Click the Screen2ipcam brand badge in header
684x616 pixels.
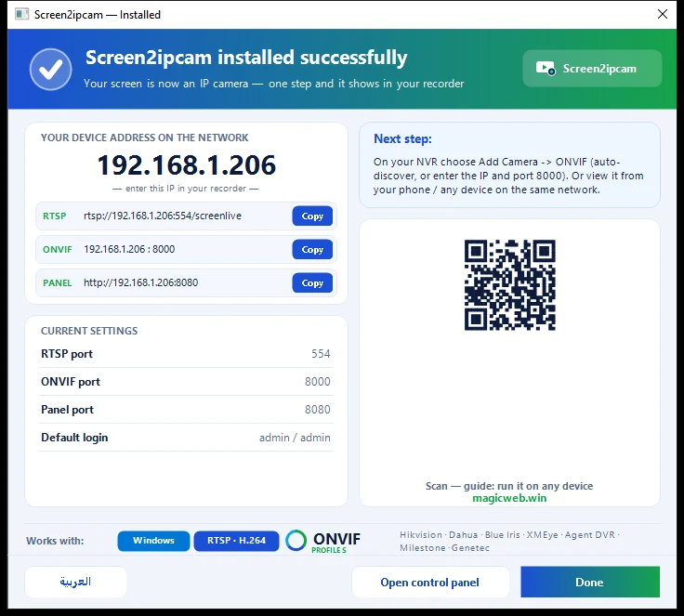click(x=592, y=69)
